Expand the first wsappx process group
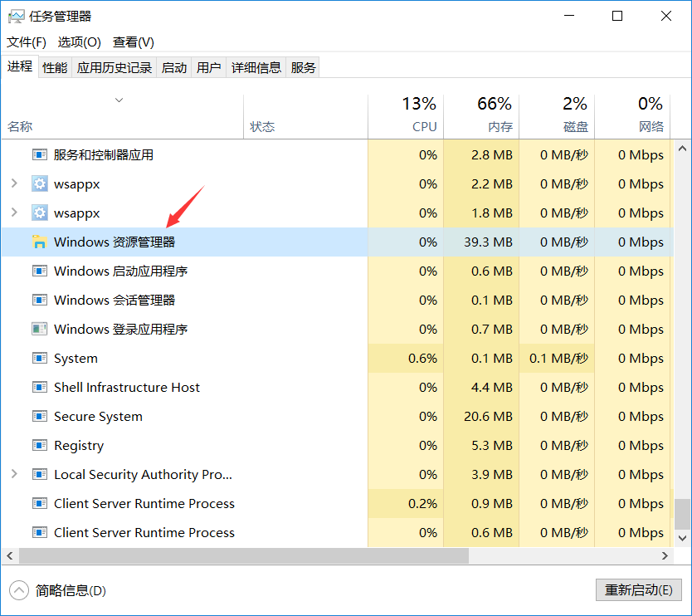692x616 pixels. [x=14, y=183]
